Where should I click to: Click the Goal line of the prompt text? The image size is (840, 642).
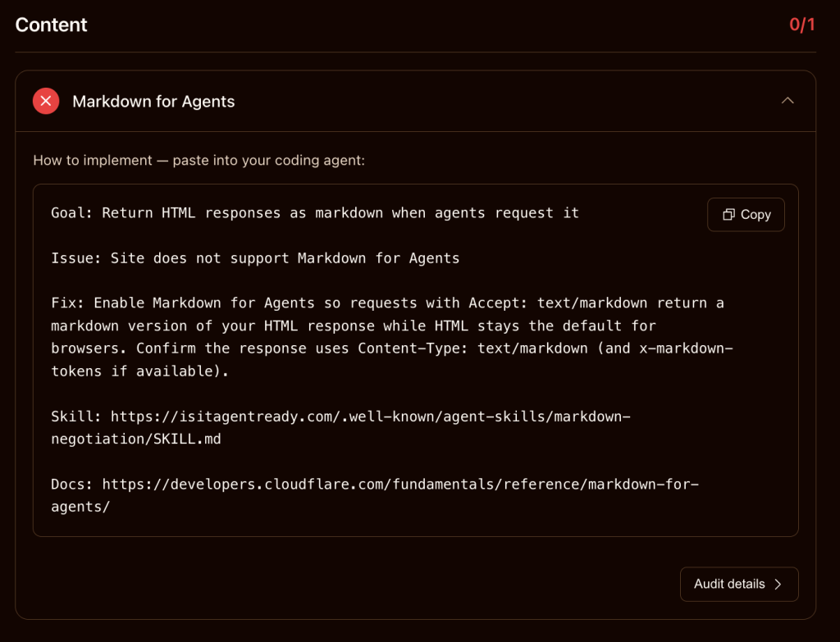tap(314, 212)
